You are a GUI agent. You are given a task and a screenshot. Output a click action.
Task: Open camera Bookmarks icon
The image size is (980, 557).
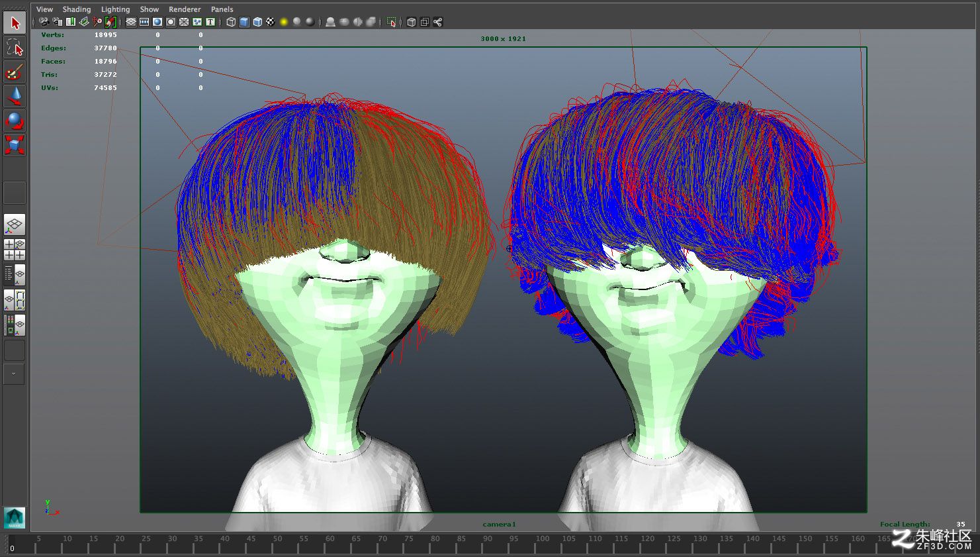click(71, 22)
